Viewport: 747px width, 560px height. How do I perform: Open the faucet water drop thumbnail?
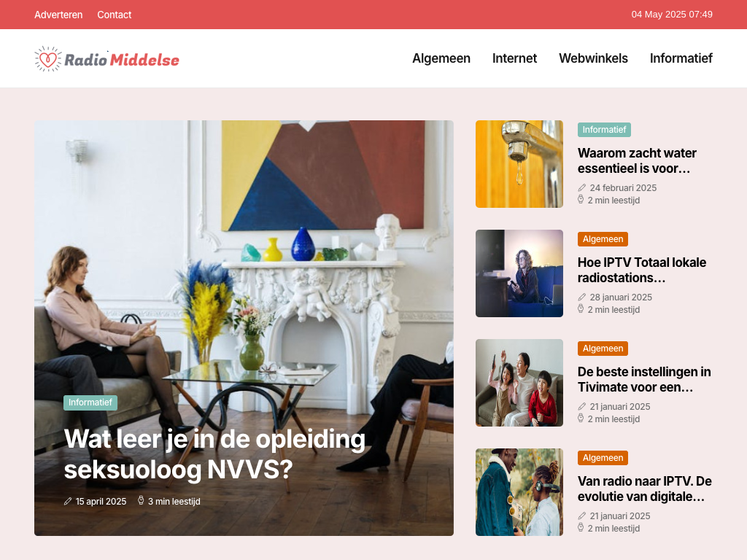click(x=519, y=164)
